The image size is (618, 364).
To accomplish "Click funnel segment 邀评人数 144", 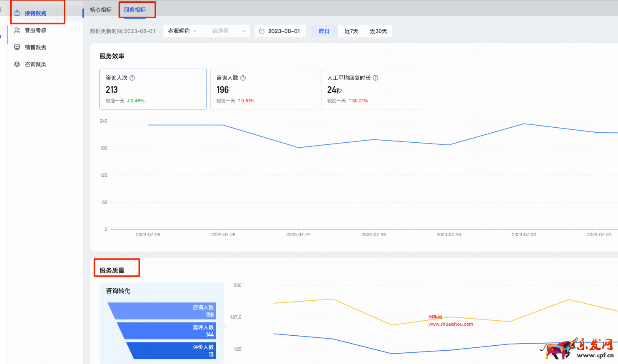I will click(167, 331).
